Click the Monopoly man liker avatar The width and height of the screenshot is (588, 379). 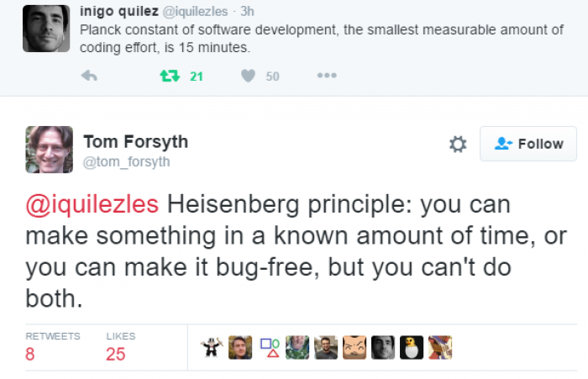212,347
